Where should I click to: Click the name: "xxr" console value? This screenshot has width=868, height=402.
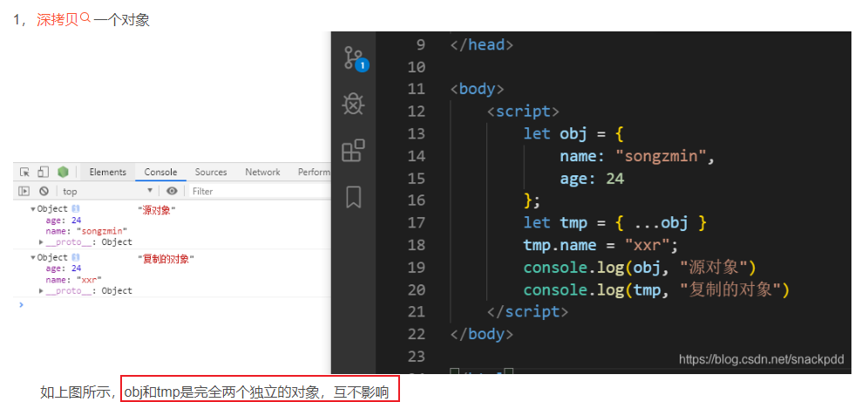coord(73,280)
